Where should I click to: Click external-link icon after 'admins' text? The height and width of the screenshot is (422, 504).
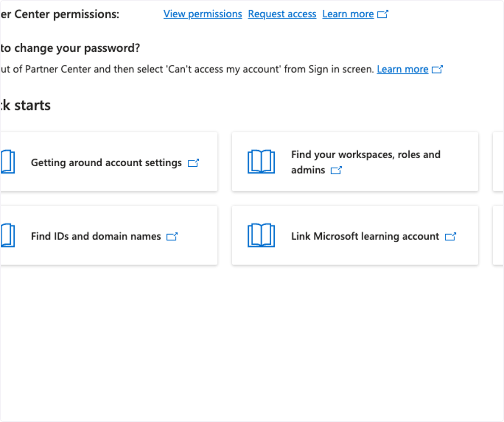336,170
